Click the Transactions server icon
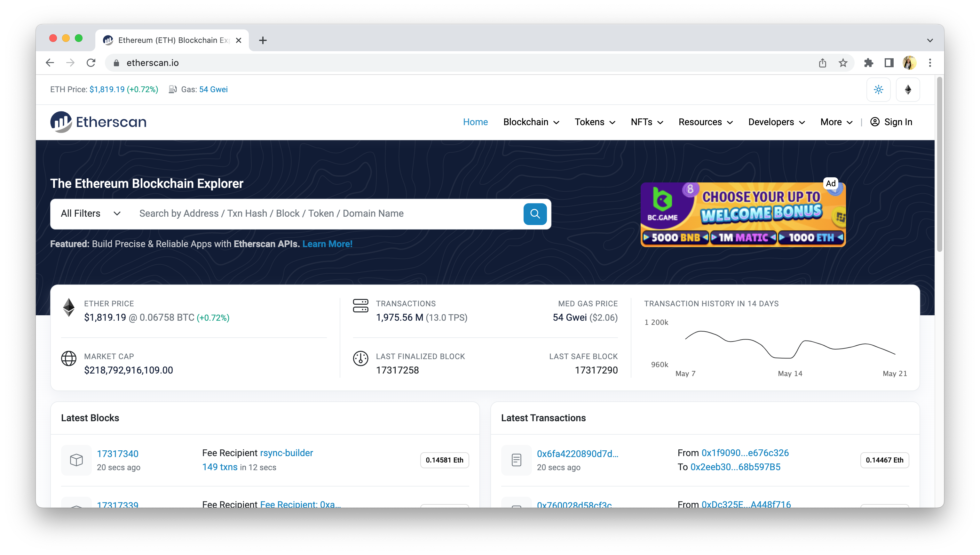This screenshot has height=555, width=980. (360, 306)
